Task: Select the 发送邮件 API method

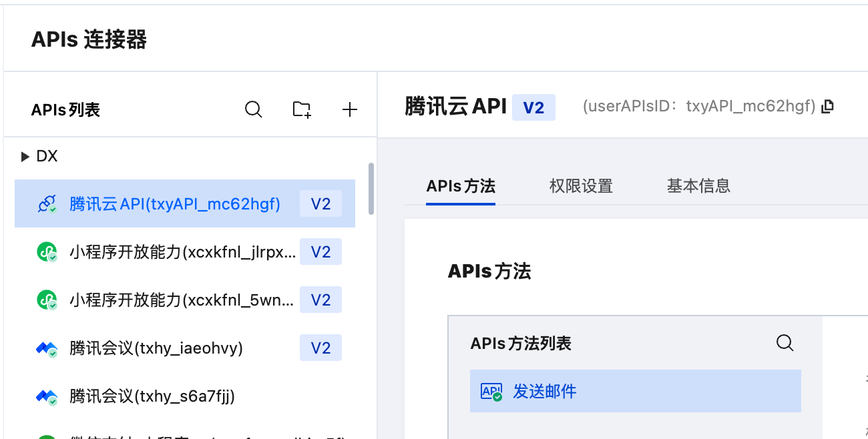Action: tap(544, 391)
